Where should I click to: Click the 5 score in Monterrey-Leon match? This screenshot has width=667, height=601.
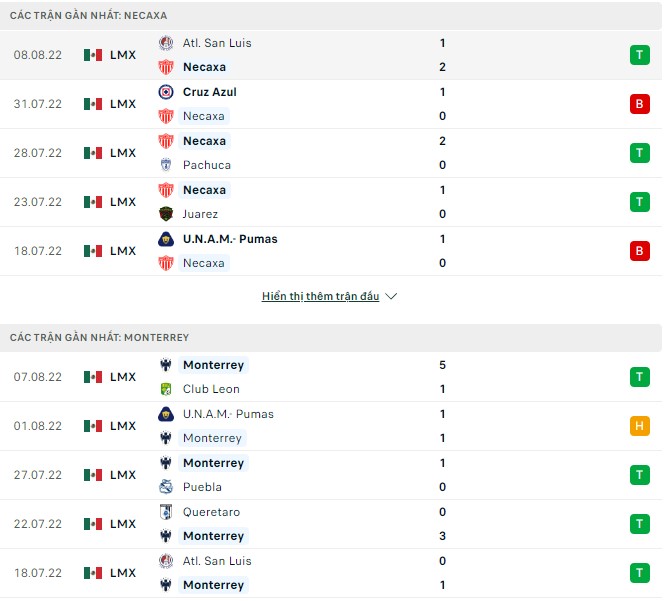442,365
